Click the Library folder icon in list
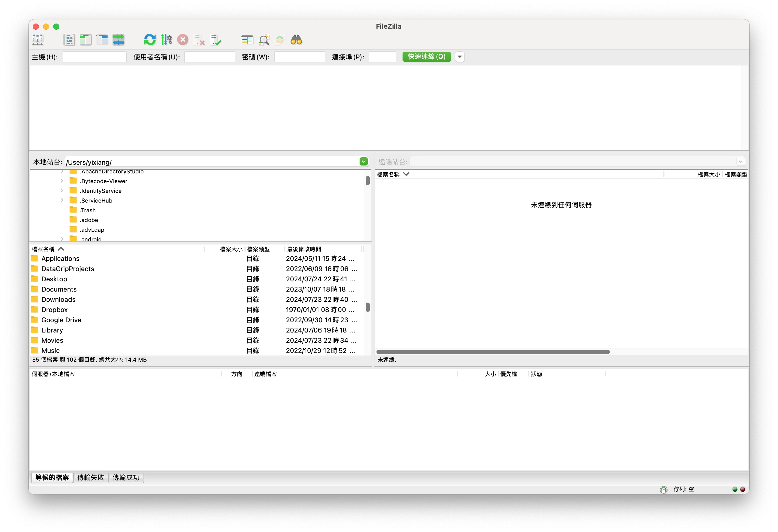 pos(34,330)
